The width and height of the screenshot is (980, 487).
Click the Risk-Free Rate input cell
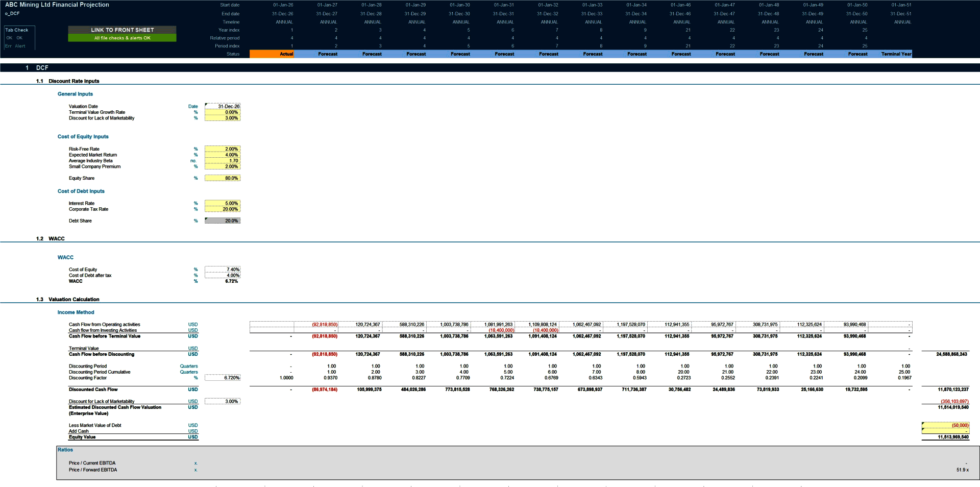pyautogui.click(x=222, y=149)
